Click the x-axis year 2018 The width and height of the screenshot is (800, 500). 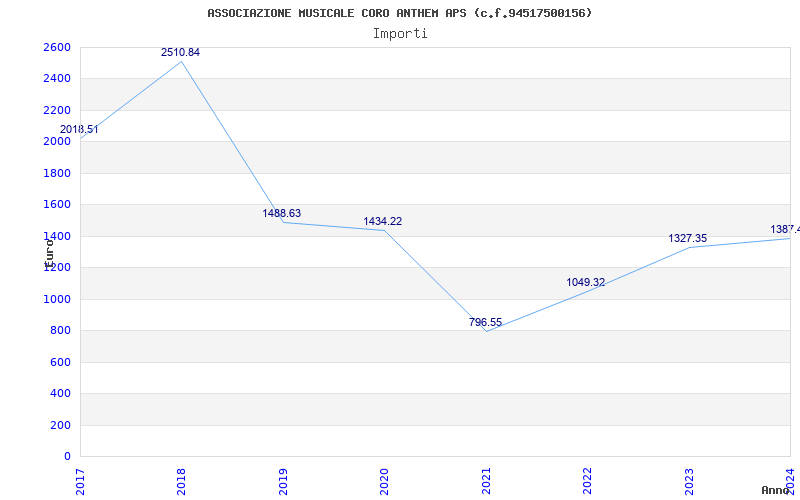pos(182,481)
